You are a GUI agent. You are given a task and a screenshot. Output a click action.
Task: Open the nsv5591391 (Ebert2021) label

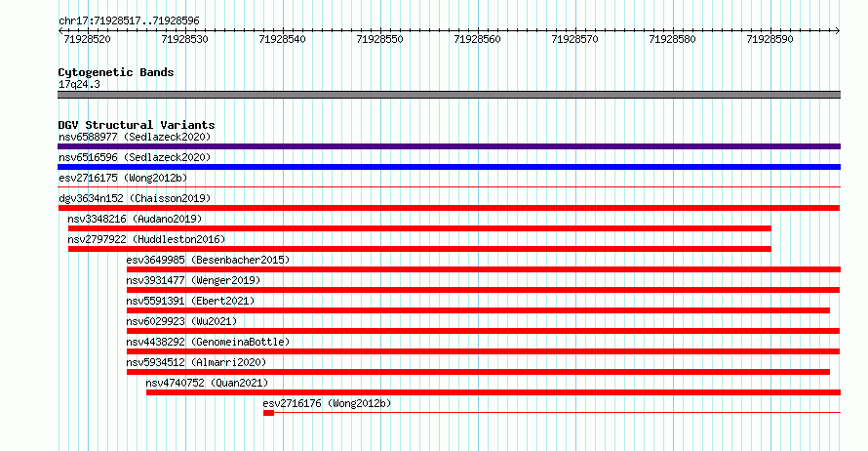pos(190,301)
